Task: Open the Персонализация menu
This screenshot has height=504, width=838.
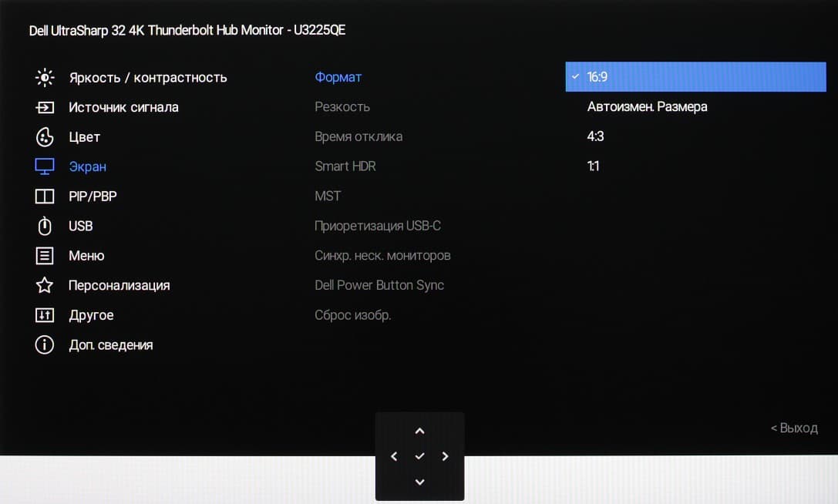Action: click(119, 285)
